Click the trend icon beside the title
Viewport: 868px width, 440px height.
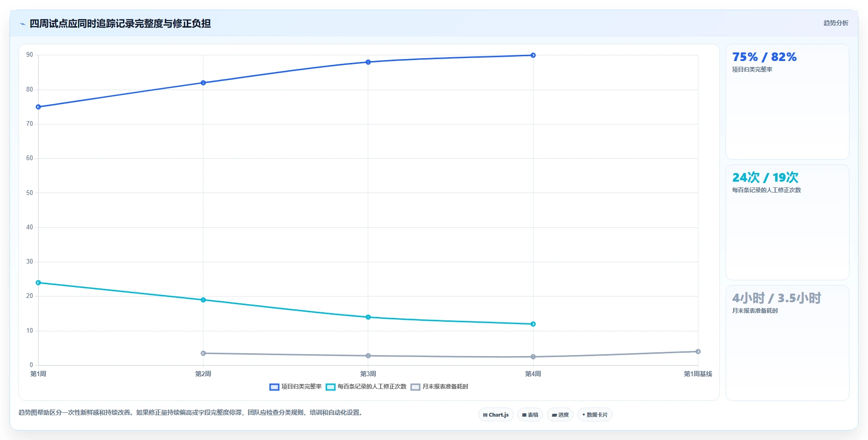[22, 24]
